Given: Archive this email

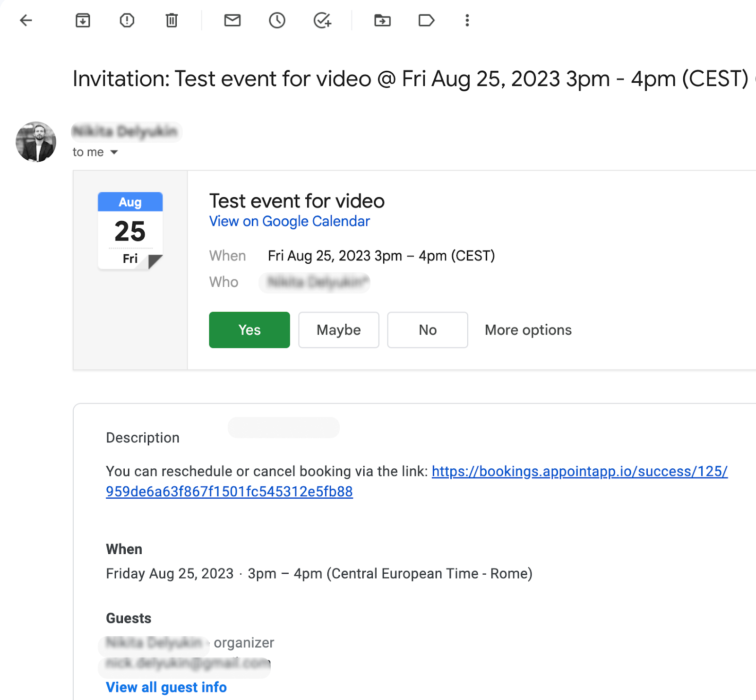Looking at the screenshot, I should pyautogui.click(x=83, y=20).
